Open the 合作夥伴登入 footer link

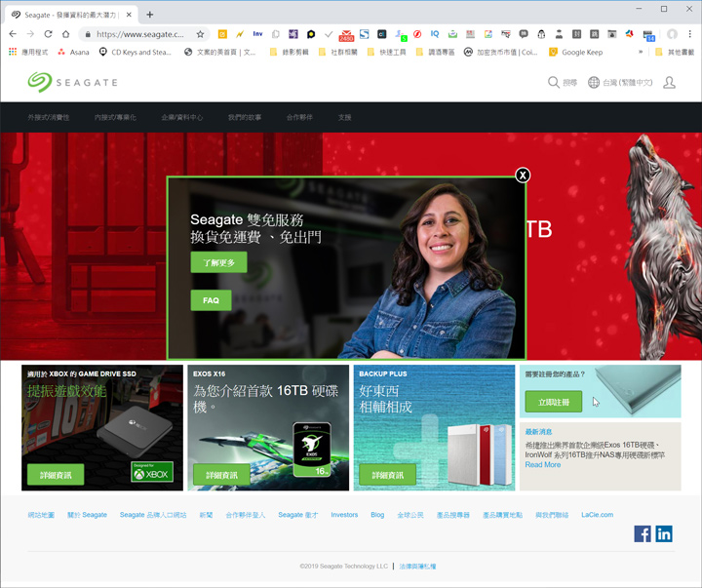pyautogui.click(x=246, y=515)
